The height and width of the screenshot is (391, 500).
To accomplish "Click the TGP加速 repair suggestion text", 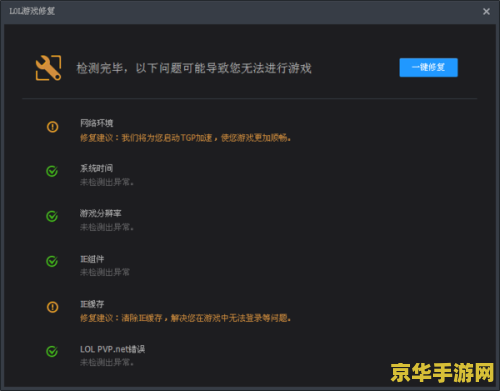I will 185,138.
